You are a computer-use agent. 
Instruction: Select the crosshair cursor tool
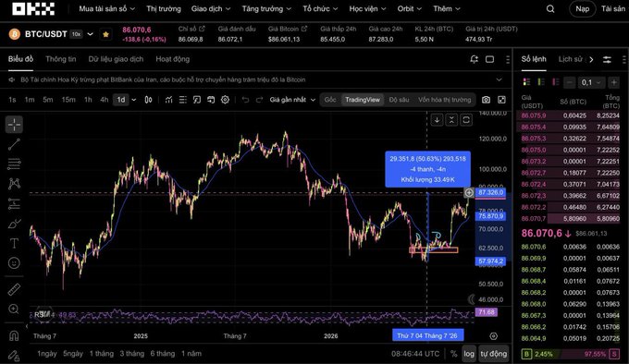(14, 125)
